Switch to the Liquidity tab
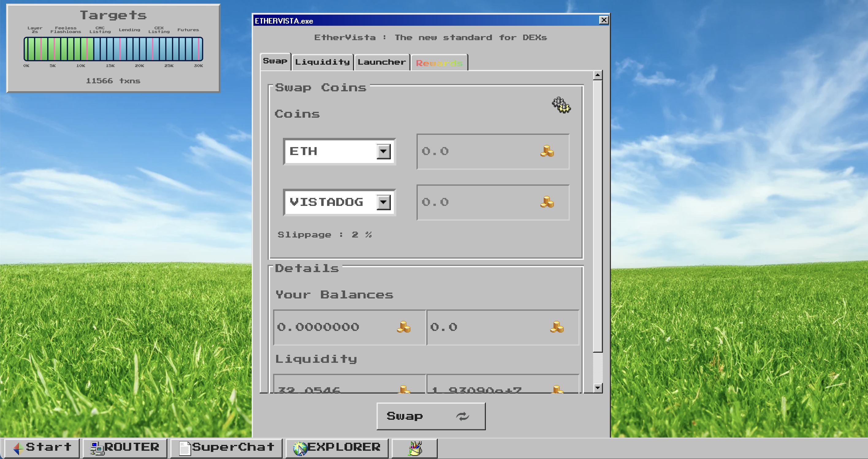Screen dimensions: 868x459 [322, 62]
